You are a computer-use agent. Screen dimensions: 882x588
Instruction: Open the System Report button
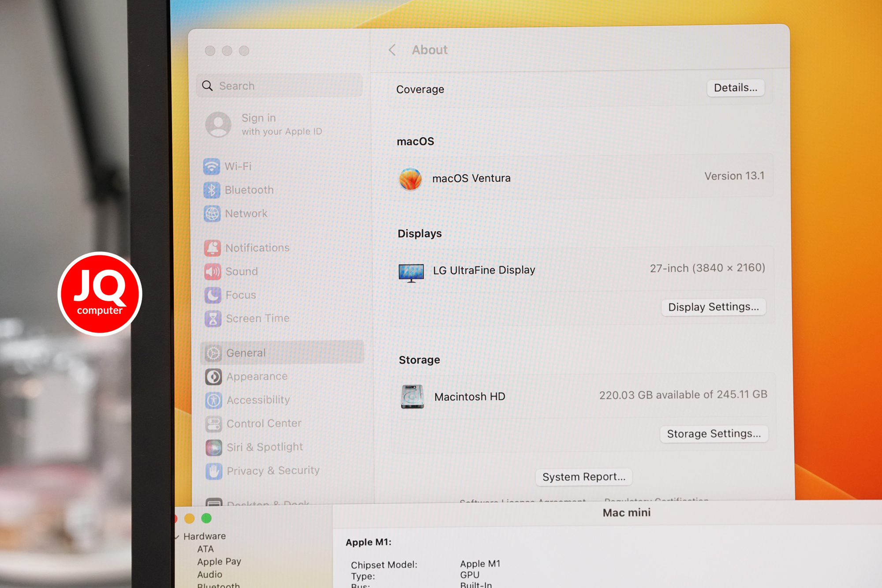click(584, 477)
